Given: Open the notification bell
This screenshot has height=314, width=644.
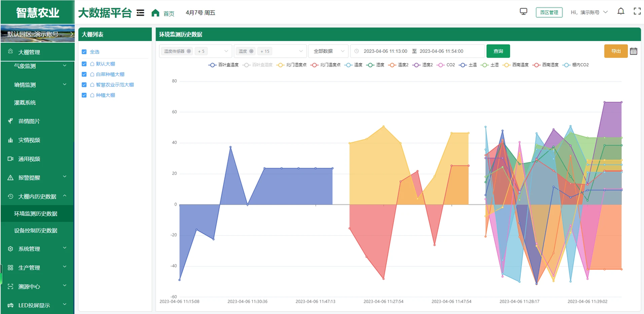Looking at the screenshot, I should [621, 11].
